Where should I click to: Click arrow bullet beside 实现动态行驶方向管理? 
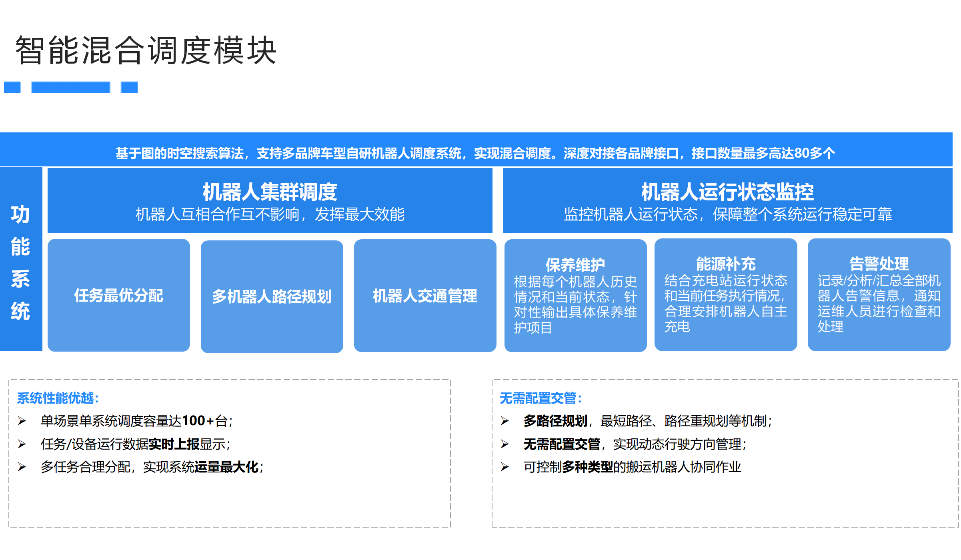pyautogui.click(x=505, y=444)
